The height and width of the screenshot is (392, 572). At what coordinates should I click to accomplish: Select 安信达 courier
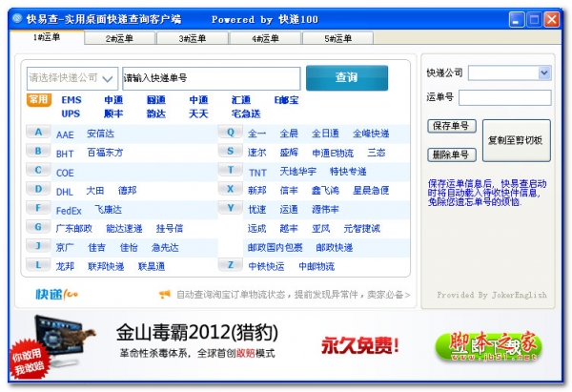coord(101,134)
